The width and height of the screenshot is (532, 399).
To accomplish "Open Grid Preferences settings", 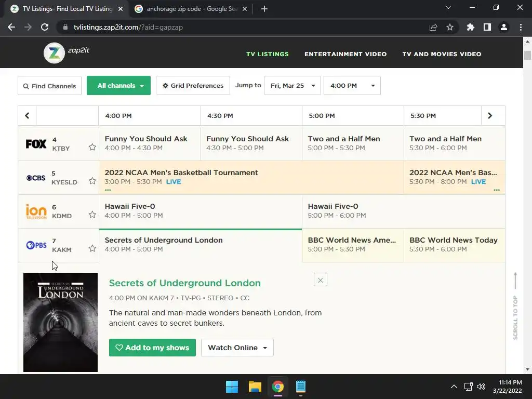I will click(x=193, y=86).
